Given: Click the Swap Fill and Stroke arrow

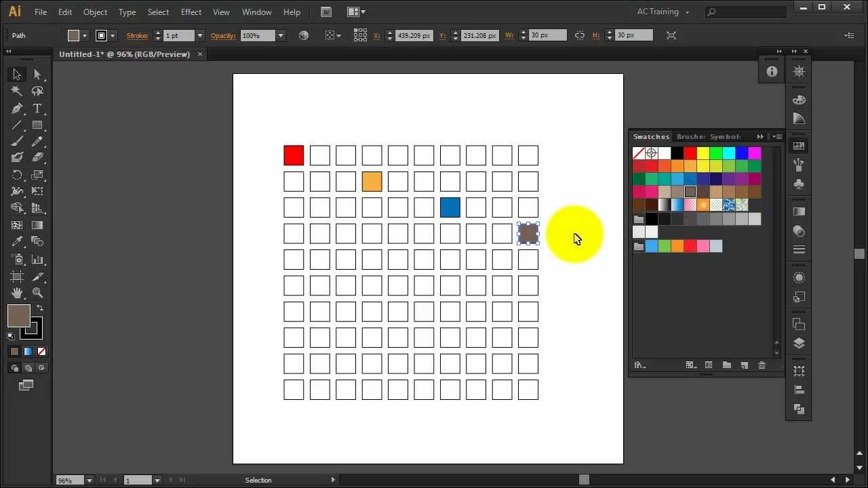Looking at the screenshot, I should point(40,308).
